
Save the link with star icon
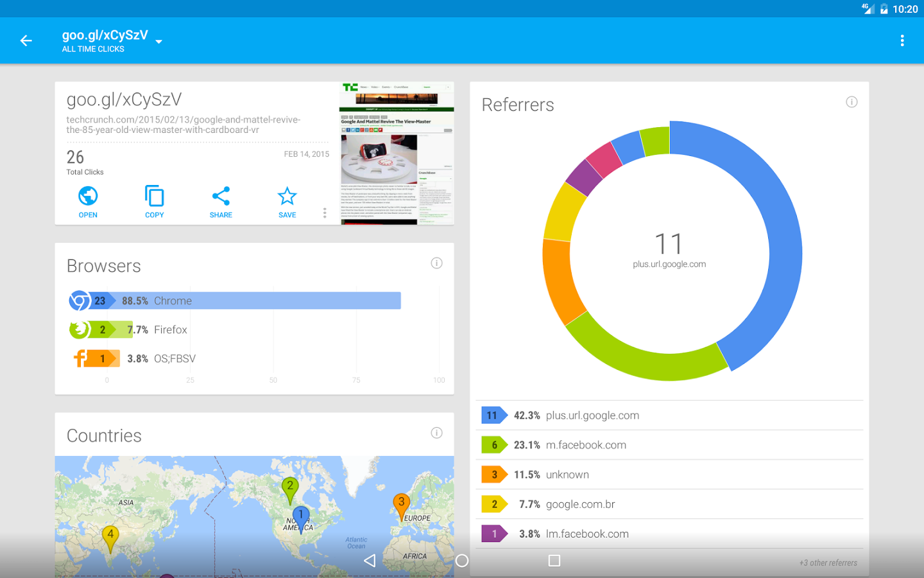click(287, 202)
